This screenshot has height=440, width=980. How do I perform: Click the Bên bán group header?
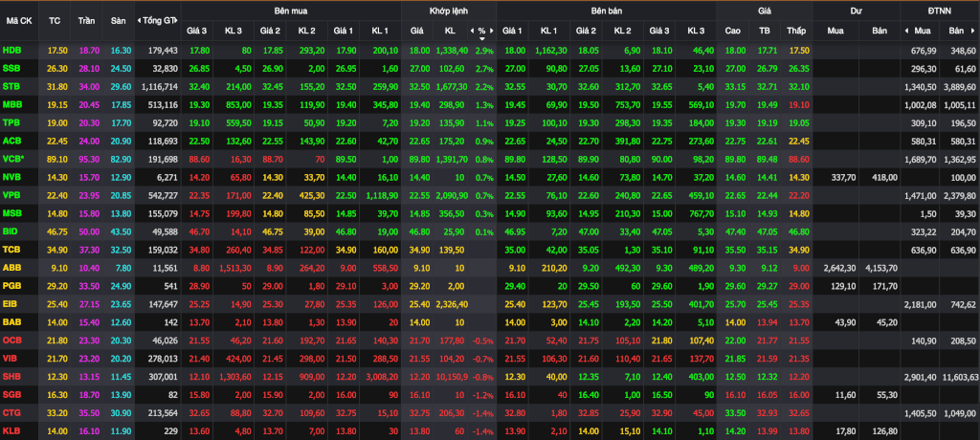point(607,11)
